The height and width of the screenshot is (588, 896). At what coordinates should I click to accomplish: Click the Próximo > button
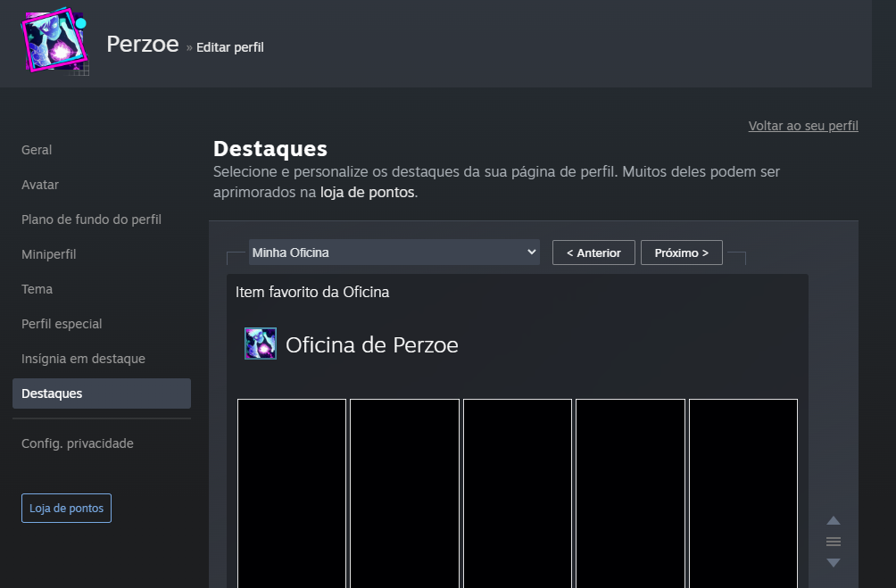[681, 253]
